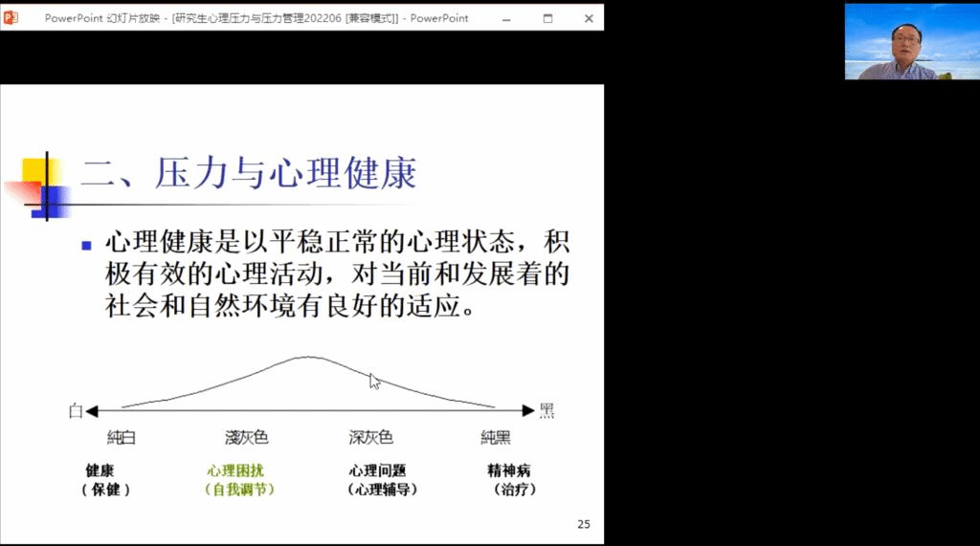Click the presenter webcam thumbnail

(912, 41)
